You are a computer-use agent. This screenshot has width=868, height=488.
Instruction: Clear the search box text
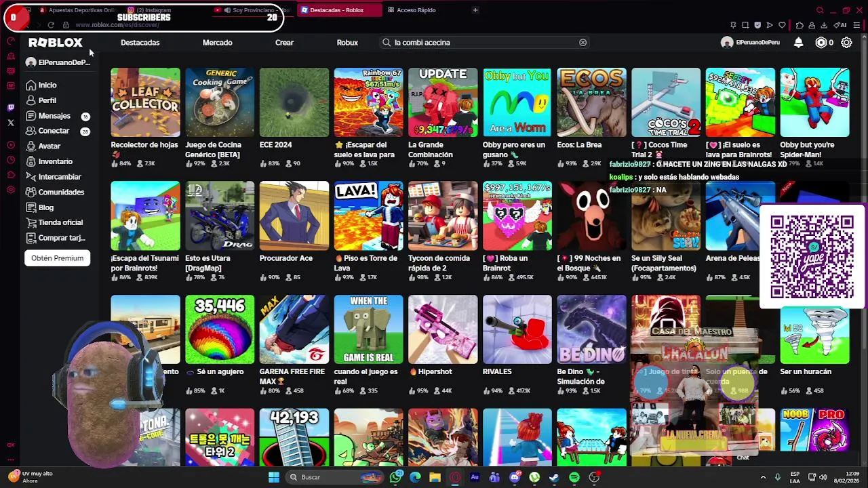click(x=583, y=43)
